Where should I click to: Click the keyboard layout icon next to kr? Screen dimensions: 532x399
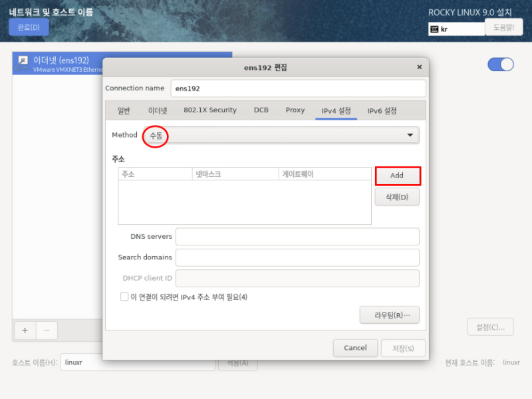[434, 29]
